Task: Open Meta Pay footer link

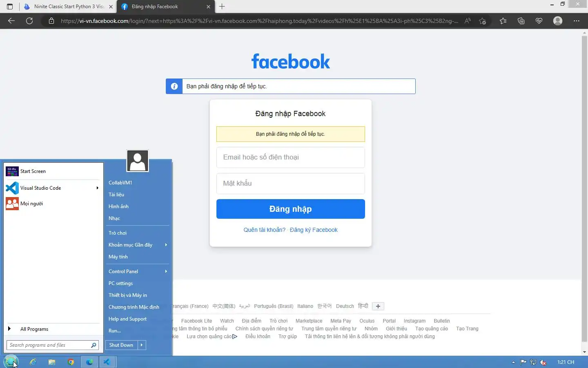Action: [341, 321]
